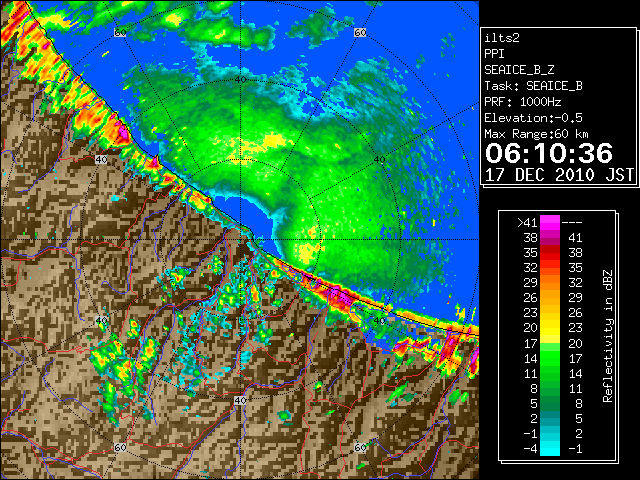Click the radar site name 'ilts2'
Viewport: 640px width, 480px height.
tap(502, 38)
